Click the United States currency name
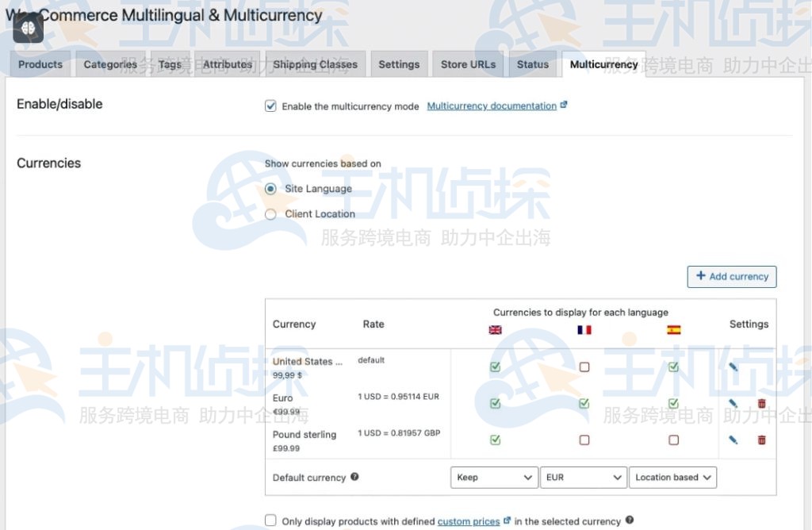This screenshot has height=530, width=812. 308,362
